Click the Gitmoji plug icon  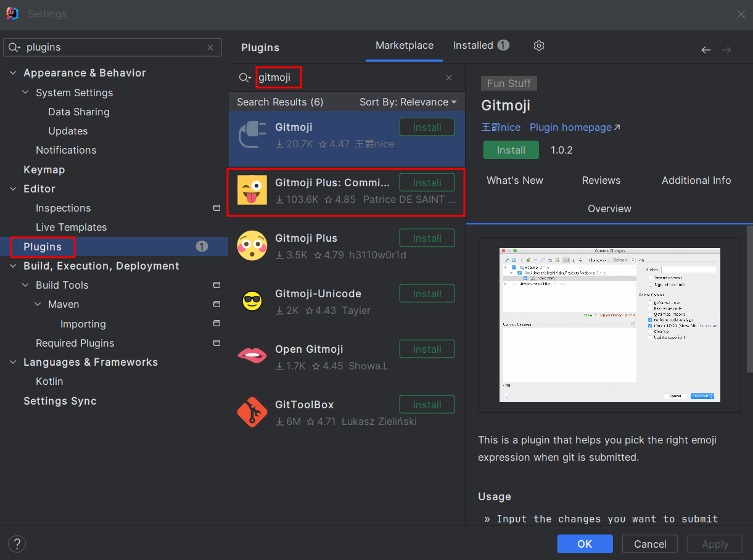point(252,136)
